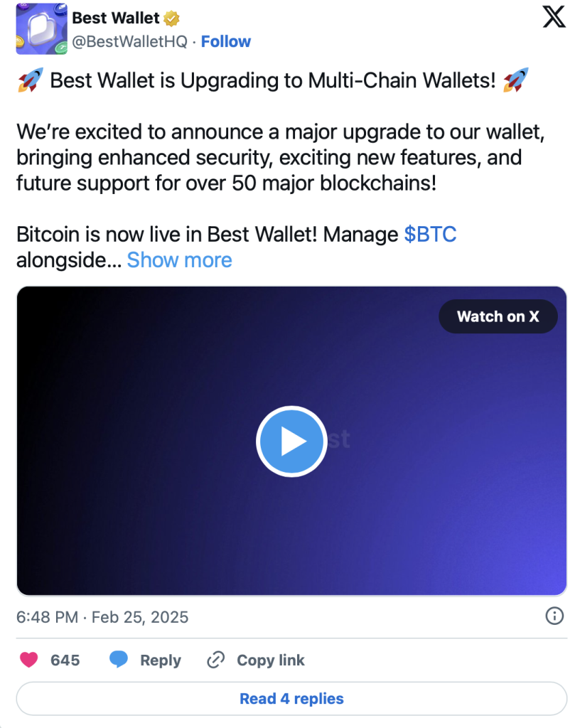The image size is (575, 728).
Task: Open Read 4 replies
Action: [291, 698]
